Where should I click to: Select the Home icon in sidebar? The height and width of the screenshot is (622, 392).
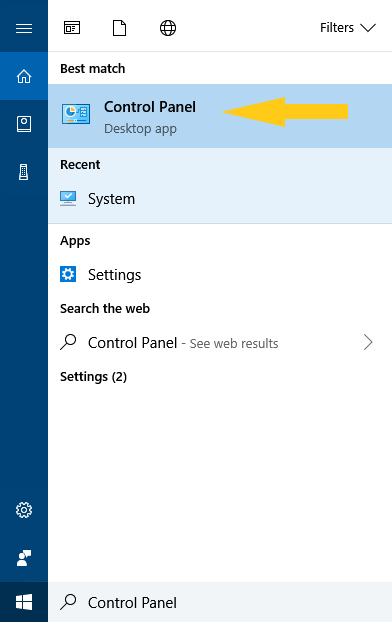[x=24, y=76]
